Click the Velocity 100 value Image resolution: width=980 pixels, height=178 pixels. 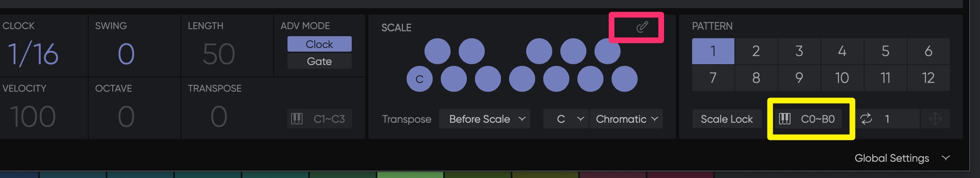point(33,117)
